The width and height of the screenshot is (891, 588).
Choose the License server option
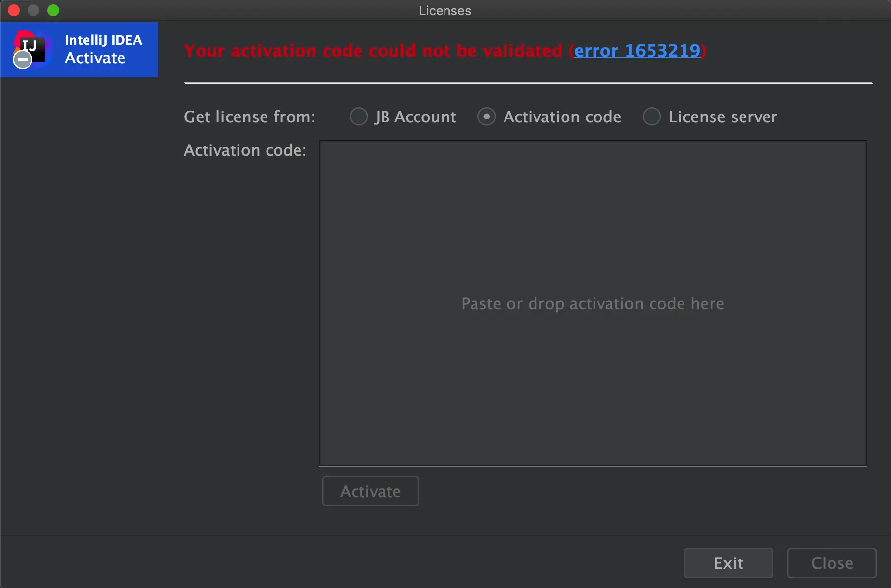pyautogui.click(x=652, y=117)
